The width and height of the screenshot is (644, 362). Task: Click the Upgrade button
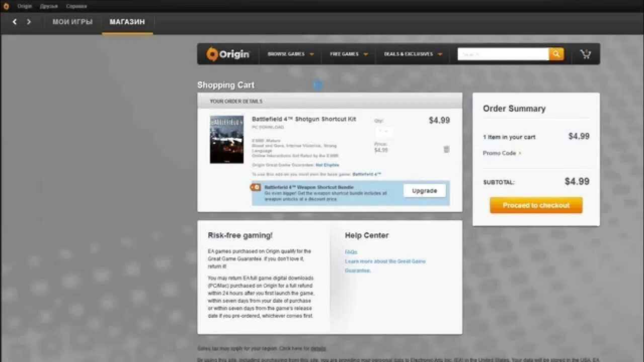[424, 191]
